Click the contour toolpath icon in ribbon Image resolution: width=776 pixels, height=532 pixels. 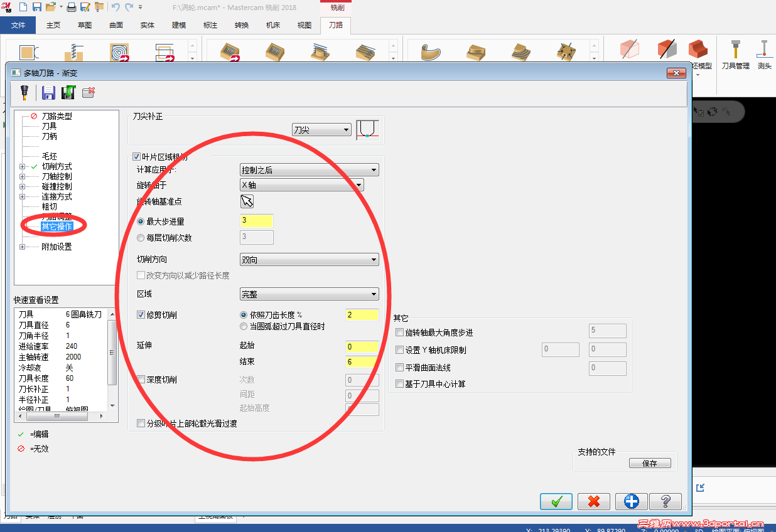pos(29,53)
